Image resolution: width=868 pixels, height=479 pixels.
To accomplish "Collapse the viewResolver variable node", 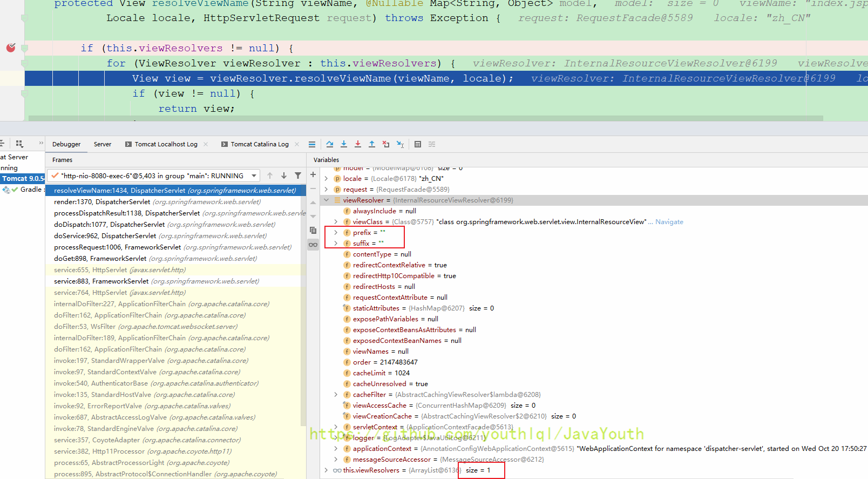I will pos(326,200).
